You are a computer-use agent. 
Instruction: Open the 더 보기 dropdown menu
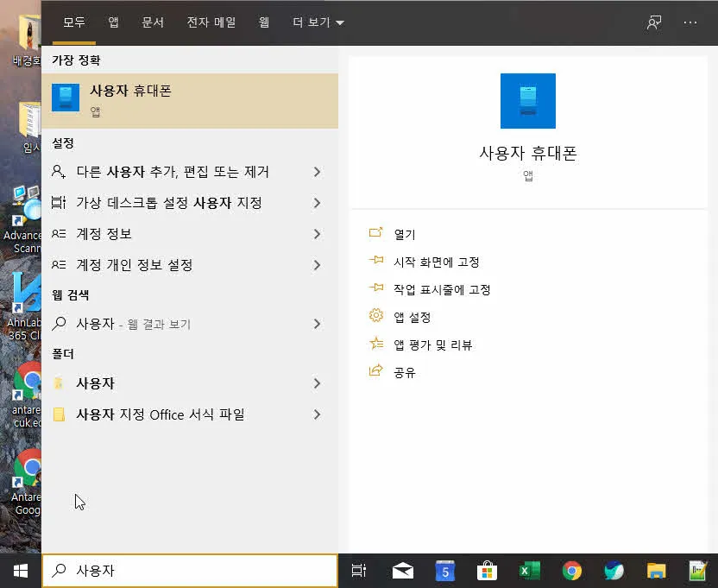(312, 23)
